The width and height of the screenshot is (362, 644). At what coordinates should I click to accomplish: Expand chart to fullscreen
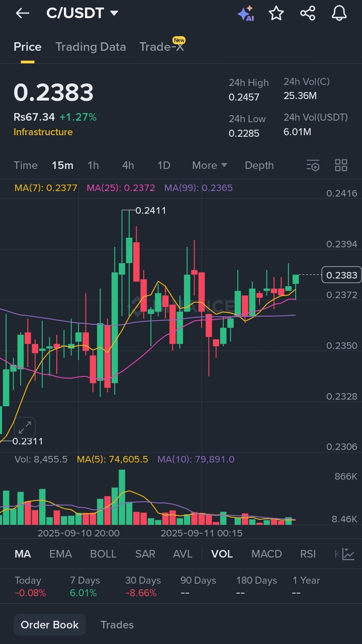(x=25, y=428)
